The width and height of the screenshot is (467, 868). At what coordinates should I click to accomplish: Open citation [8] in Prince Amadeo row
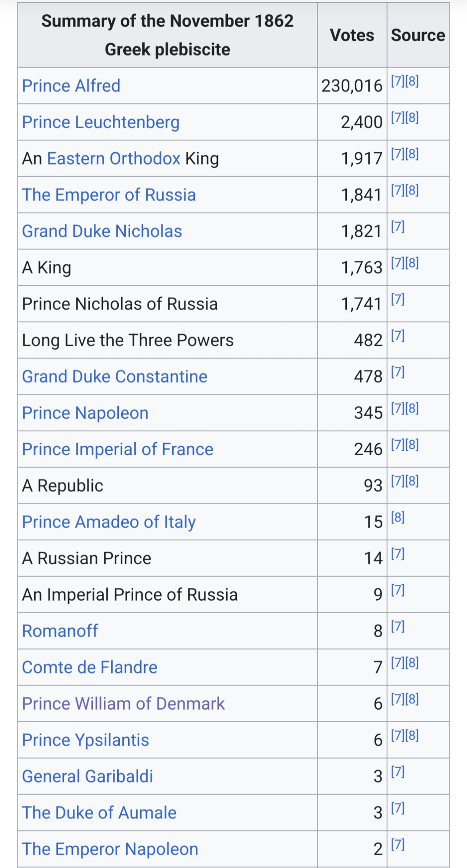398,517
